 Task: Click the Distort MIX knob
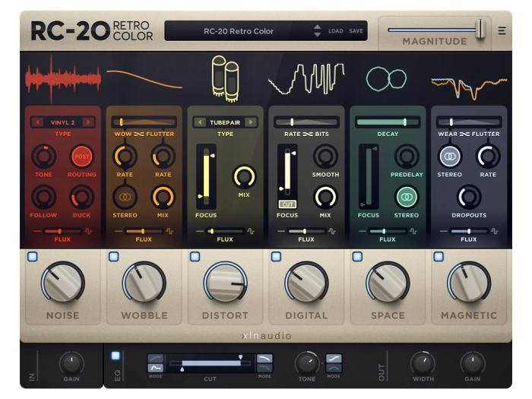tap(244, 177)
